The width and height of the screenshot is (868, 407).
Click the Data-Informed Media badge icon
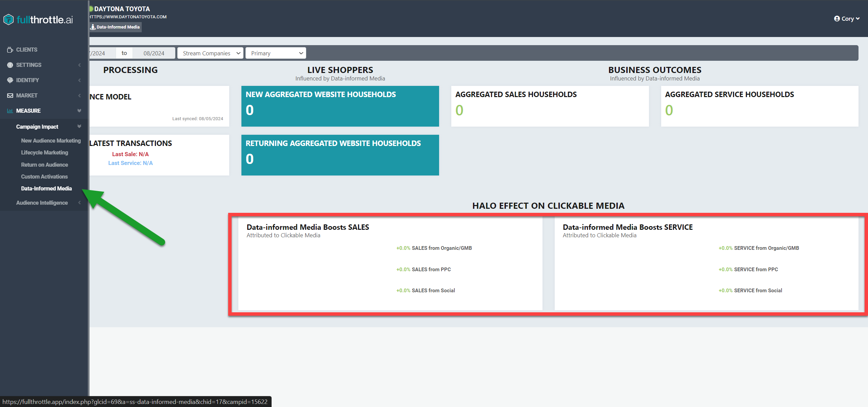click(93, 27)
